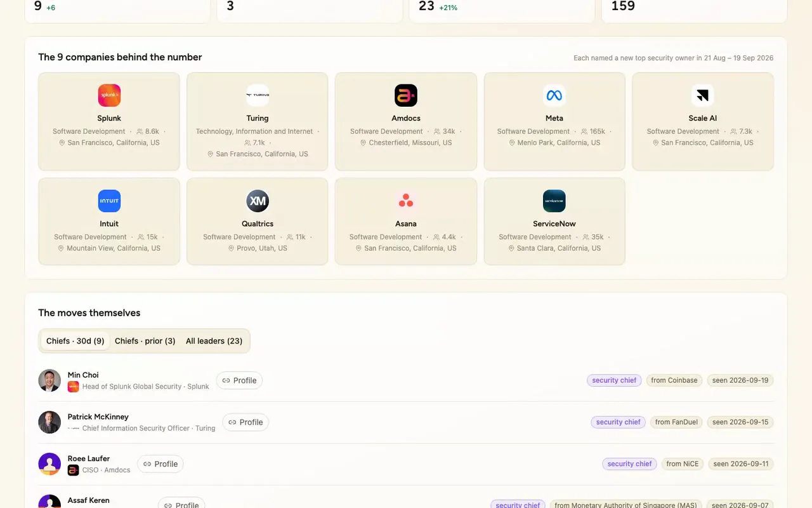This screenshot has width=812, height=508.
Task: Open the Amdocs logo in company cards
Action: point(406,95)
